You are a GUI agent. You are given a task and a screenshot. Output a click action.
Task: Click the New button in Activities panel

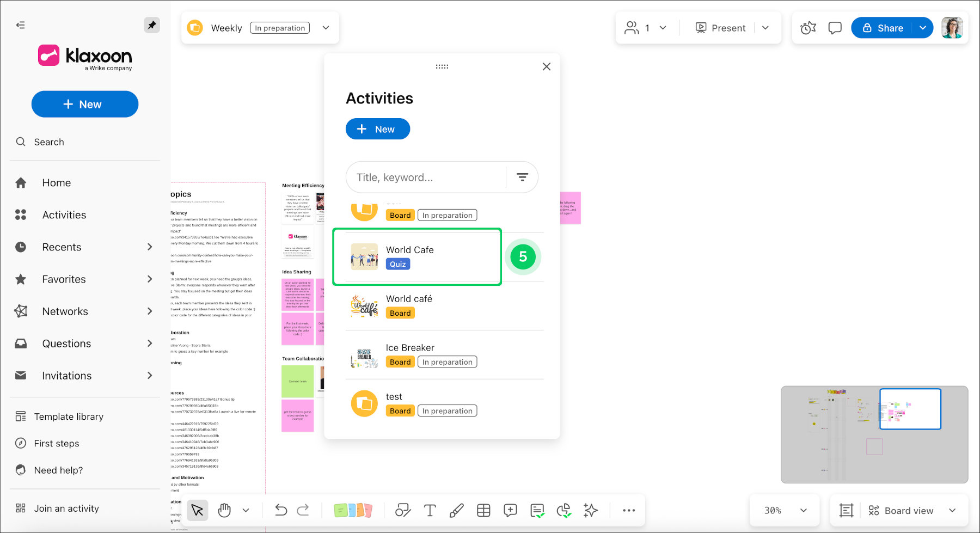coord(377,129)
